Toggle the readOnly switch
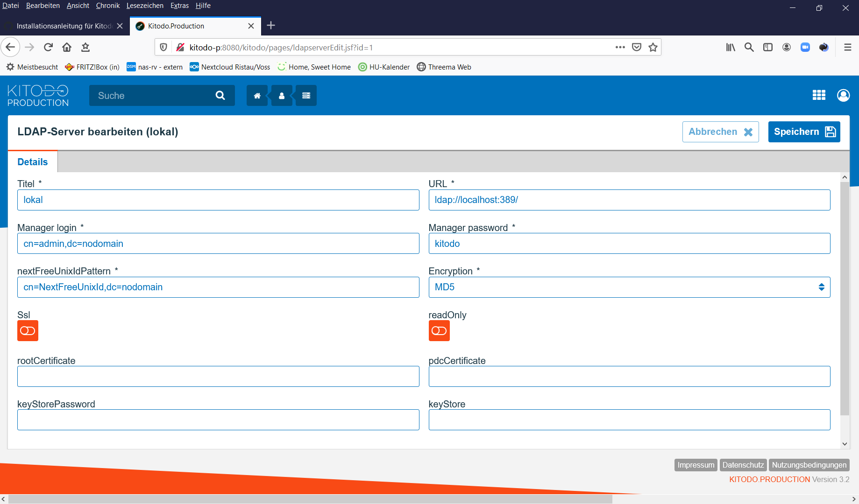This screenshot has height=504, width=859. (x=439, y=331)
